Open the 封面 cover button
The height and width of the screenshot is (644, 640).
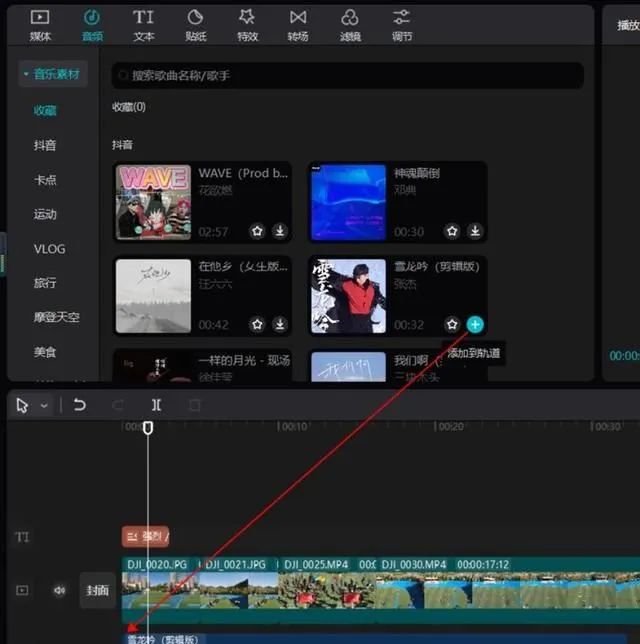coord(97,590)
